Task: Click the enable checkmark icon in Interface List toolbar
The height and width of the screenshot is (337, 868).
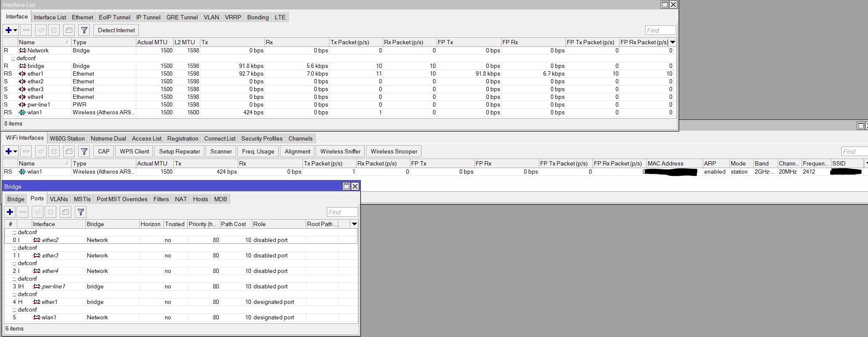Action: 41,30
